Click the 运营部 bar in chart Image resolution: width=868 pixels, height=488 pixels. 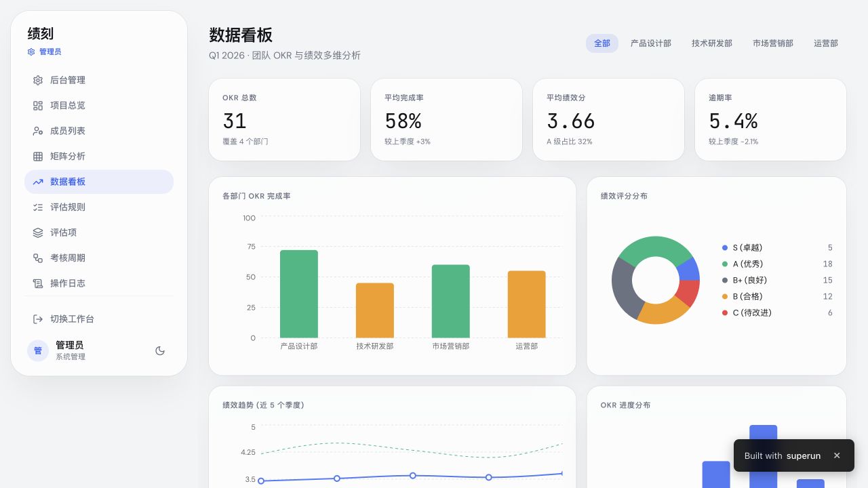(527, 304)
